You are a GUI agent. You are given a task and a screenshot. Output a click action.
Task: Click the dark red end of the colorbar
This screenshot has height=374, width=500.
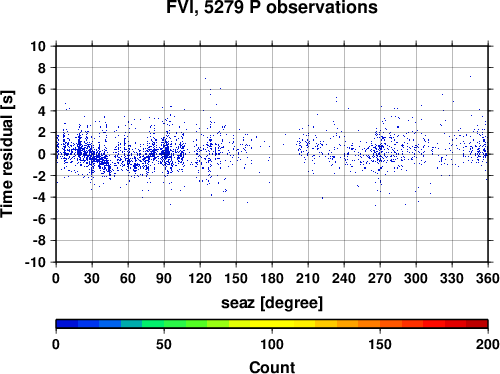coord(477,324)
